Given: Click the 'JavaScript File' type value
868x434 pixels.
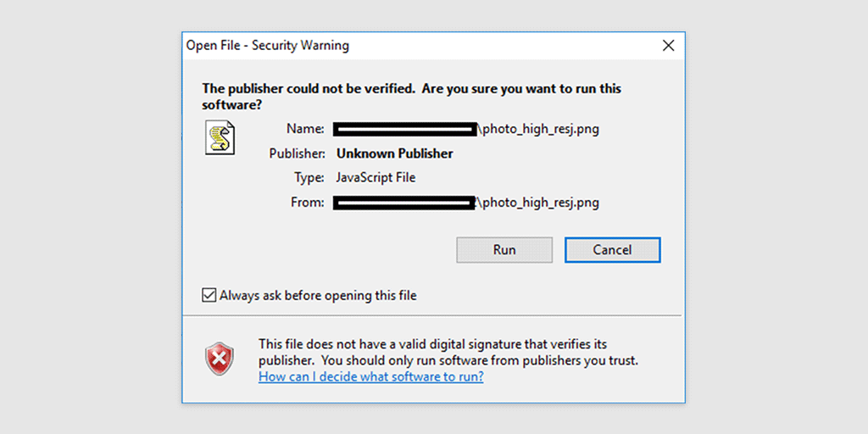Looking at the screenshot, I should pyautogui.click(x=376, y=177).
